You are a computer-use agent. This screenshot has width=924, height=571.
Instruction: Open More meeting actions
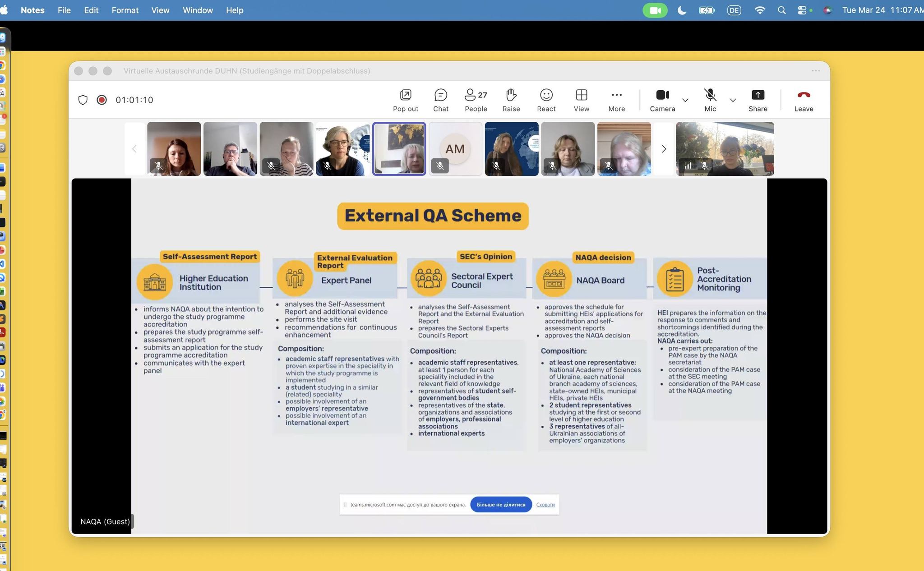[x=616, y=100]
